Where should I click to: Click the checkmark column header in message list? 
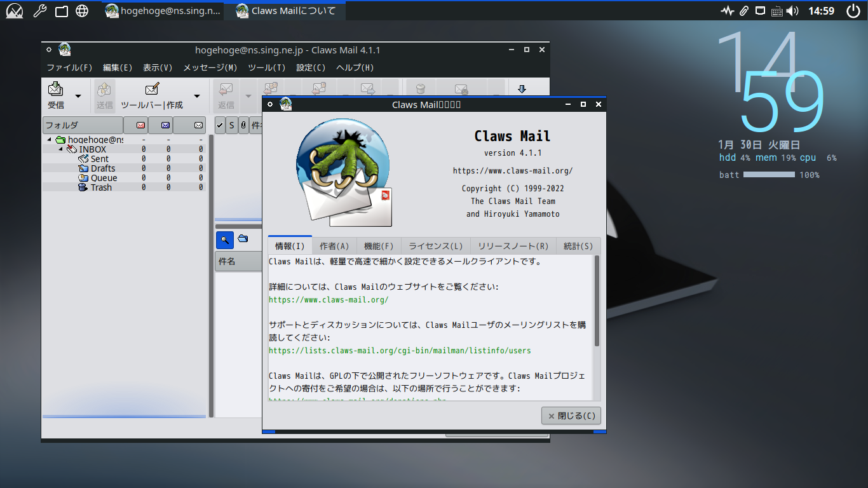pos(220,126)
